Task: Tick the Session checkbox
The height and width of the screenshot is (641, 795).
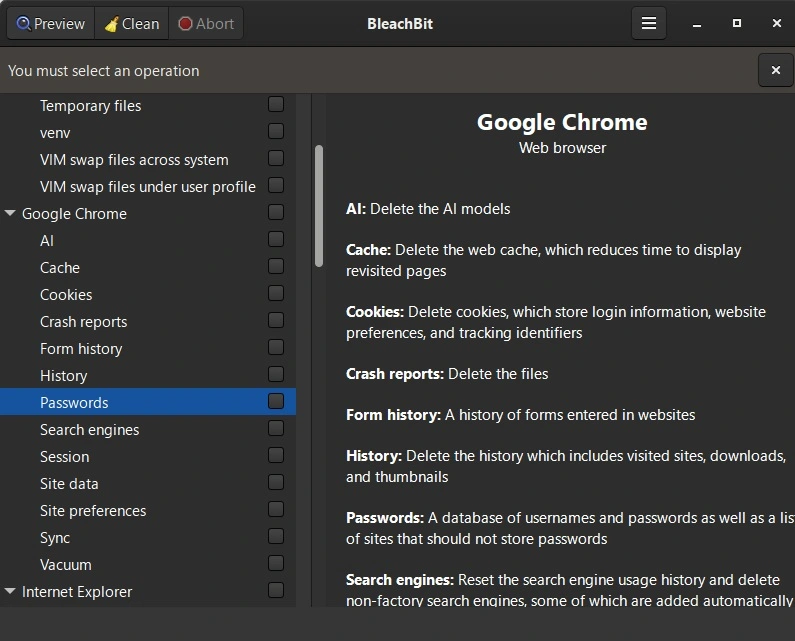Action: (x=276, y=455)
